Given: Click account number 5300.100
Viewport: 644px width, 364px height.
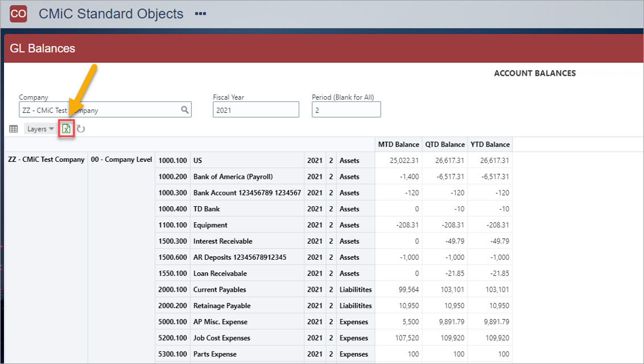Looking at the screenshot, I should coord(172,354).
